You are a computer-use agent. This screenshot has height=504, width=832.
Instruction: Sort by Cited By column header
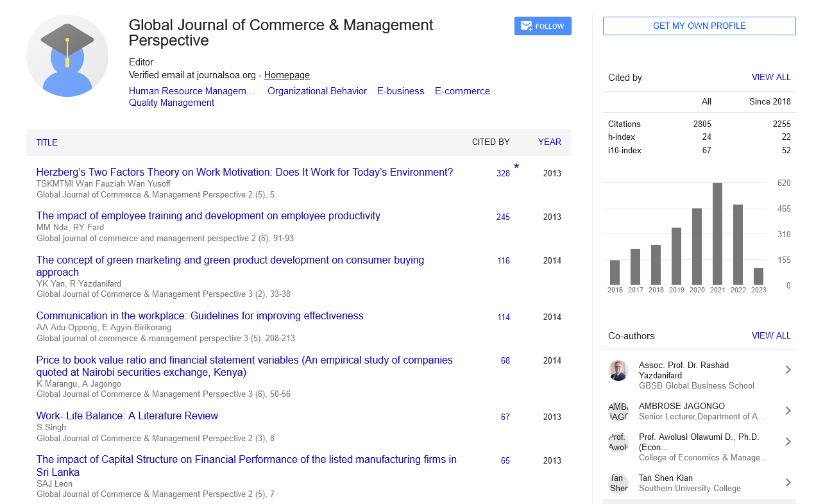pyautogui.click(x=491, y=142)
